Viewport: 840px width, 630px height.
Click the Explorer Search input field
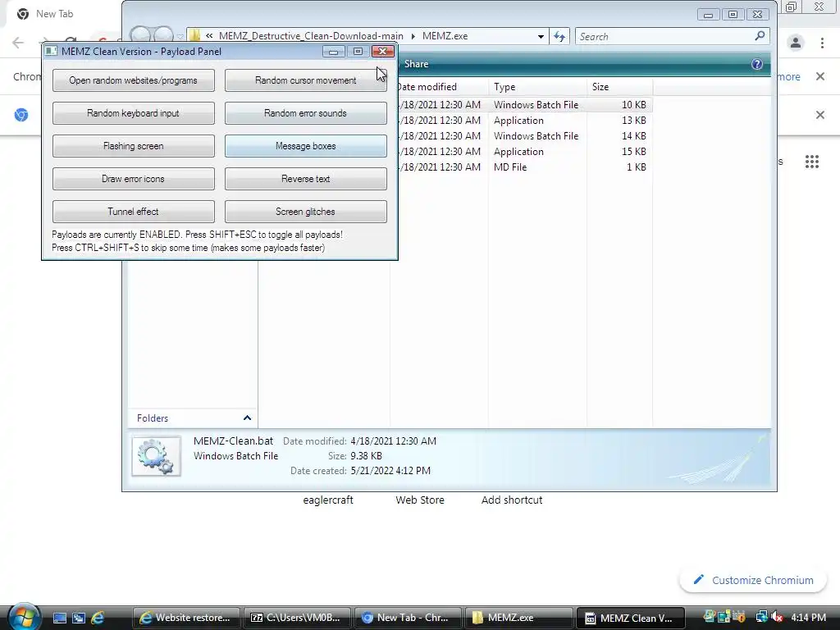[x=666, y=36]
